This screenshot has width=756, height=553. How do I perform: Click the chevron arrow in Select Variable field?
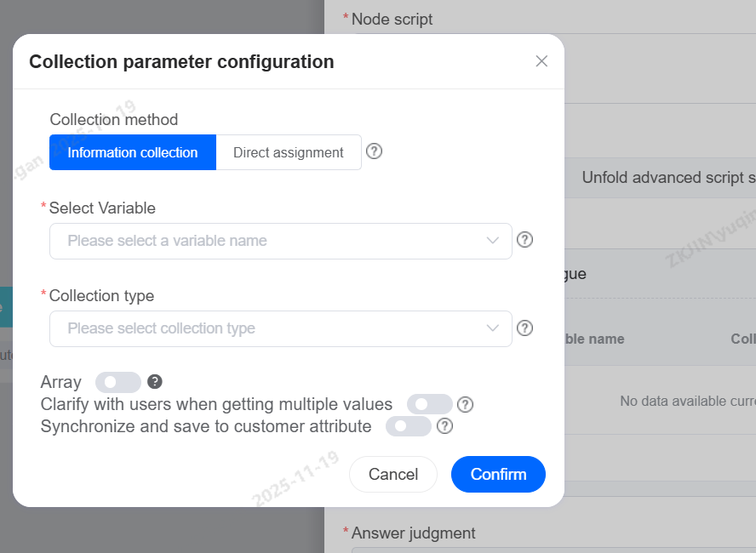(x=492, y=241)
